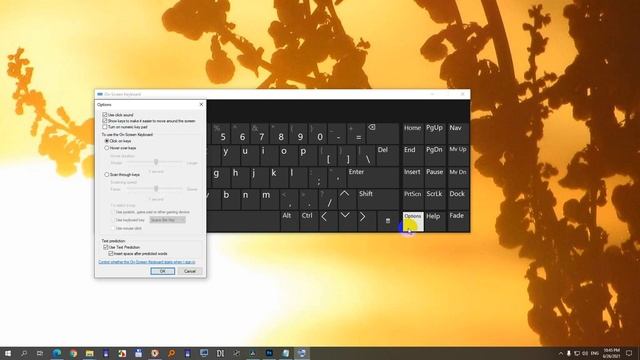Click the network icon in system tray
Viewport: 640px width, 360px height.
577,353
